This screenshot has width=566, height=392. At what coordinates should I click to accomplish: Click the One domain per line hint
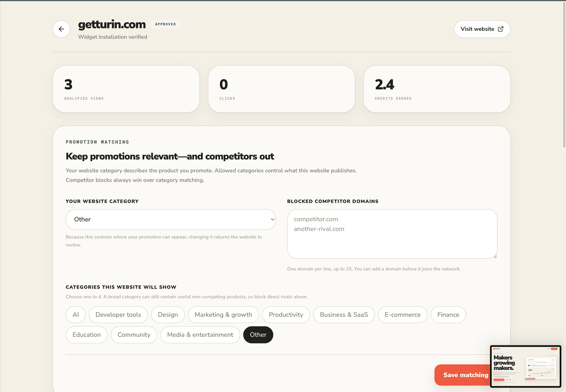point(374,269)
